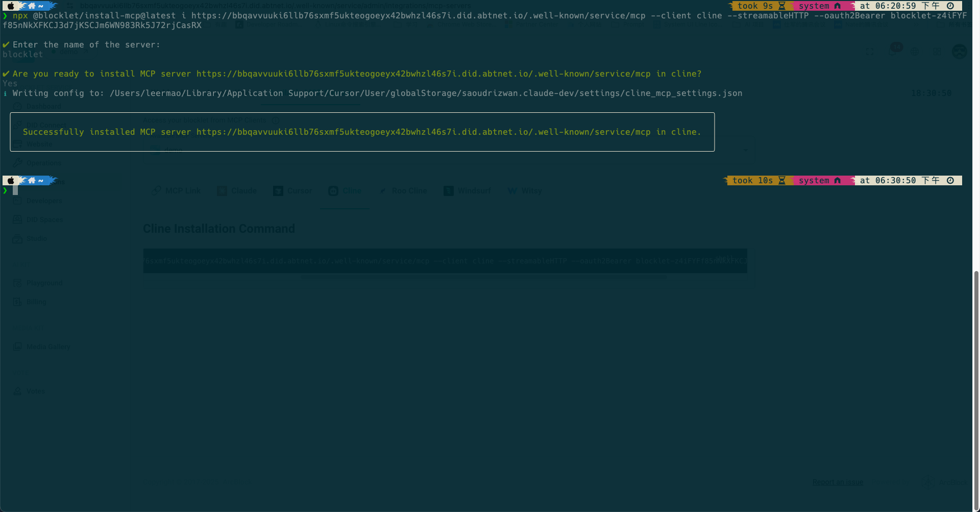Viewport: 980px width, 512px height.
Task: Toggle the fullscreen icon in the header
Action: 870,52
